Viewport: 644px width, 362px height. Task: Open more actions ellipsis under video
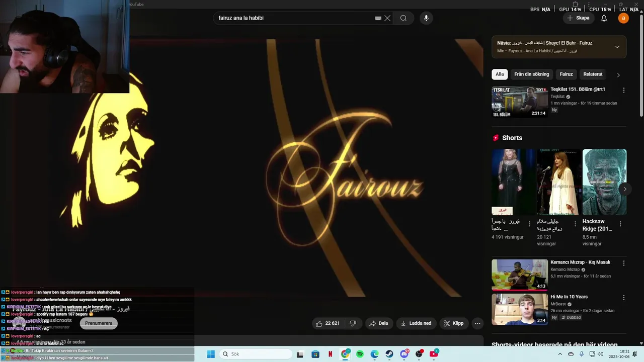[477, 323]
